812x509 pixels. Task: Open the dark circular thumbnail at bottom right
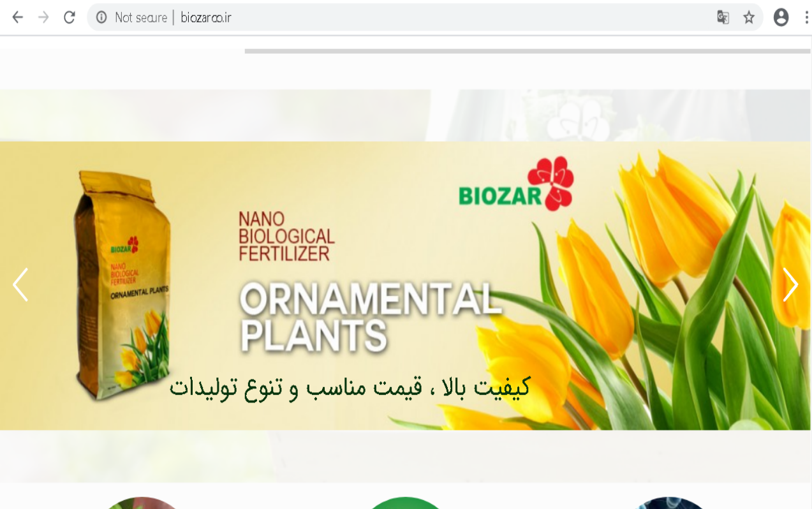670,503
